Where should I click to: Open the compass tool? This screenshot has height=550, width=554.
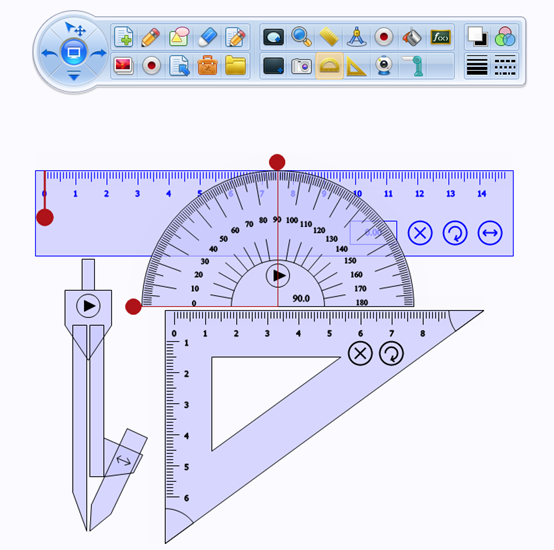356,37
